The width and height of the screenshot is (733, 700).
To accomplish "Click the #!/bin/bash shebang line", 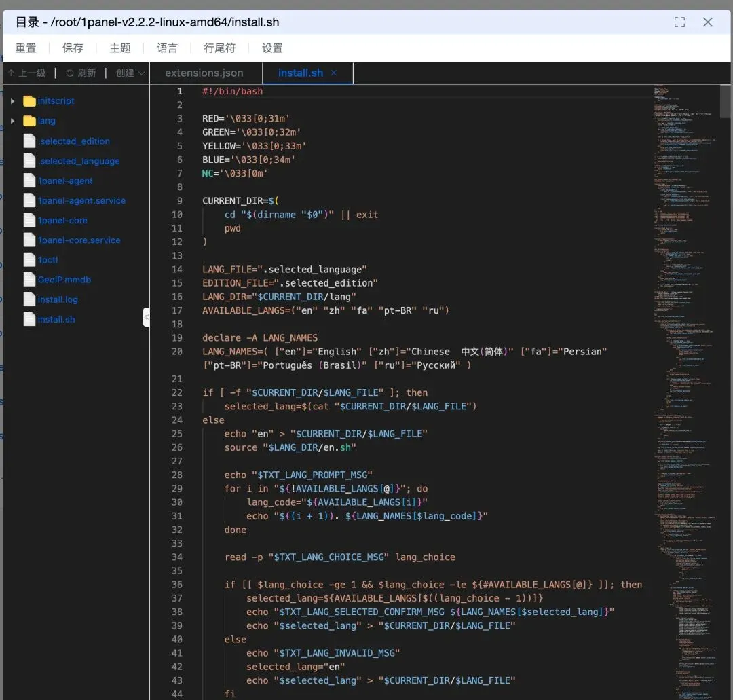I will tap(232, 91).
